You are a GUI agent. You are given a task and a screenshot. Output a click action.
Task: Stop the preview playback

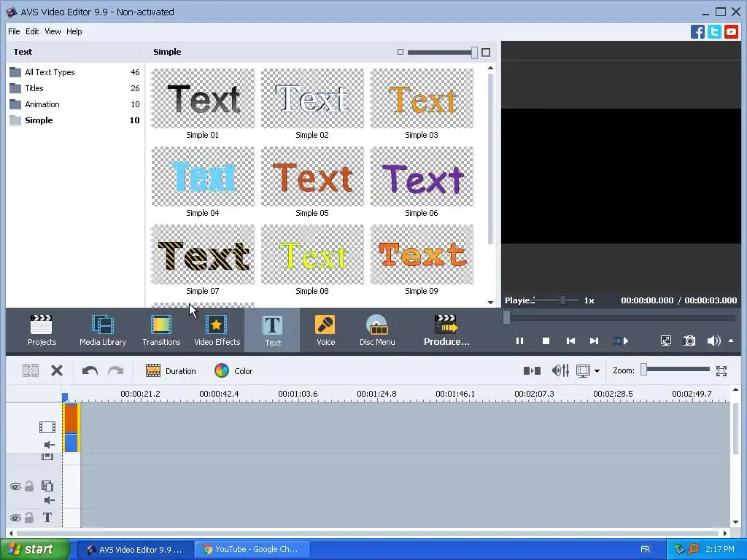[x=546, y=341]
